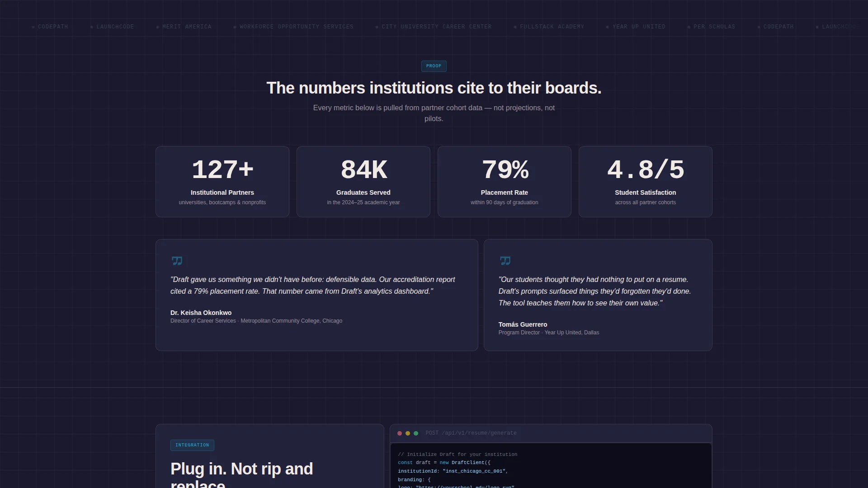
Task: Click the yellow dot in the code window header
Action: point(408,433)
